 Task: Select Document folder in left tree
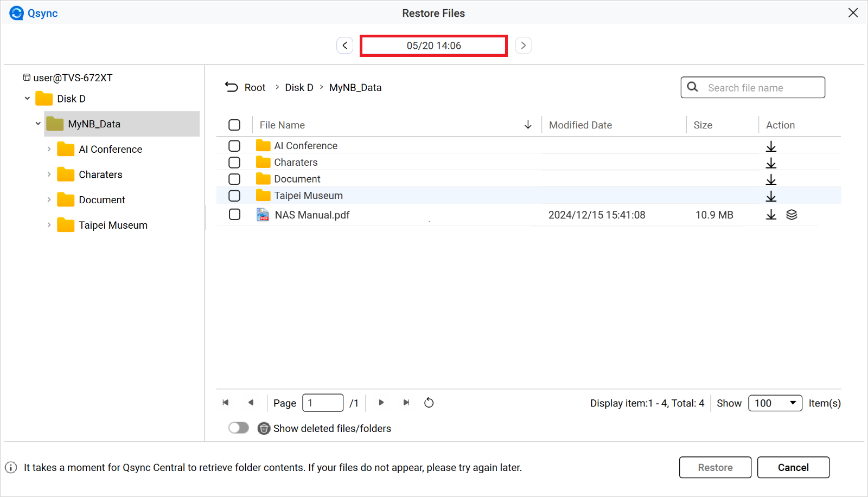coord(102,200)
